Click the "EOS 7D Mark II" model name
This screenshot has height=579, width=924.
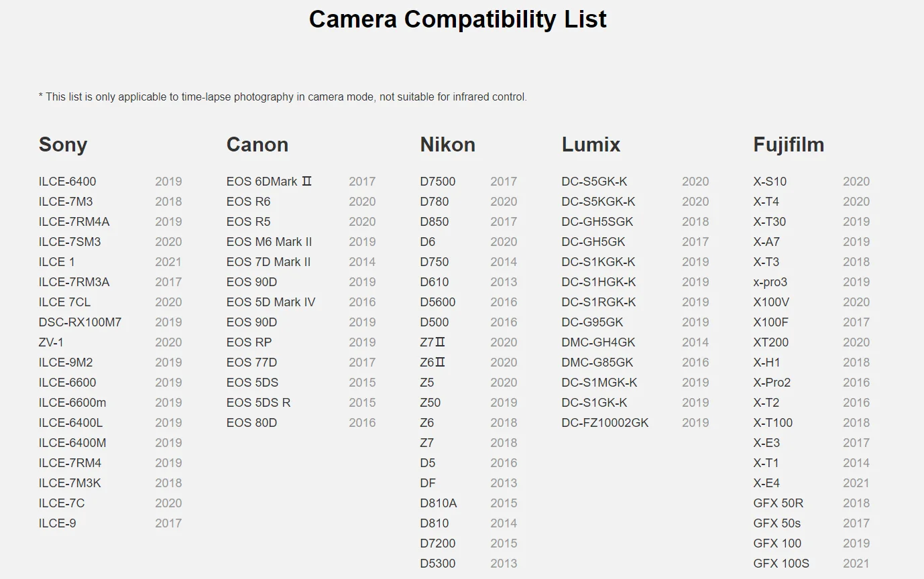click(268, 262)
